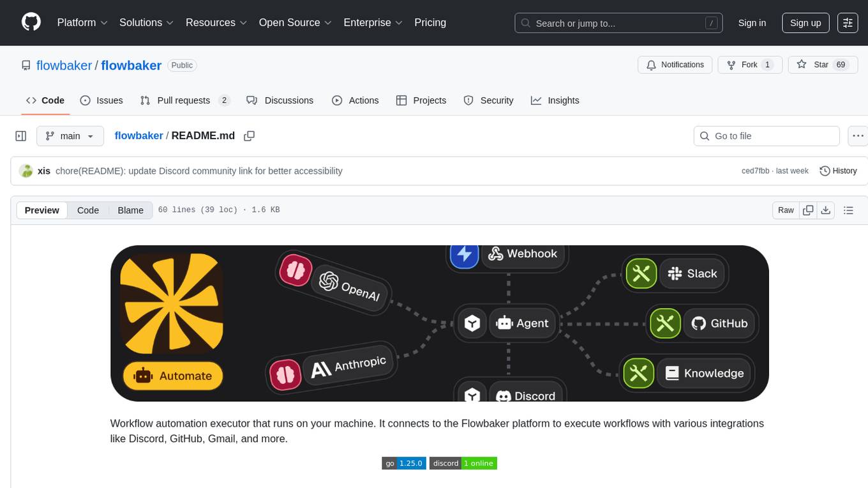Open the main branch selector
The image size is (868, 488).
point(70,136)
